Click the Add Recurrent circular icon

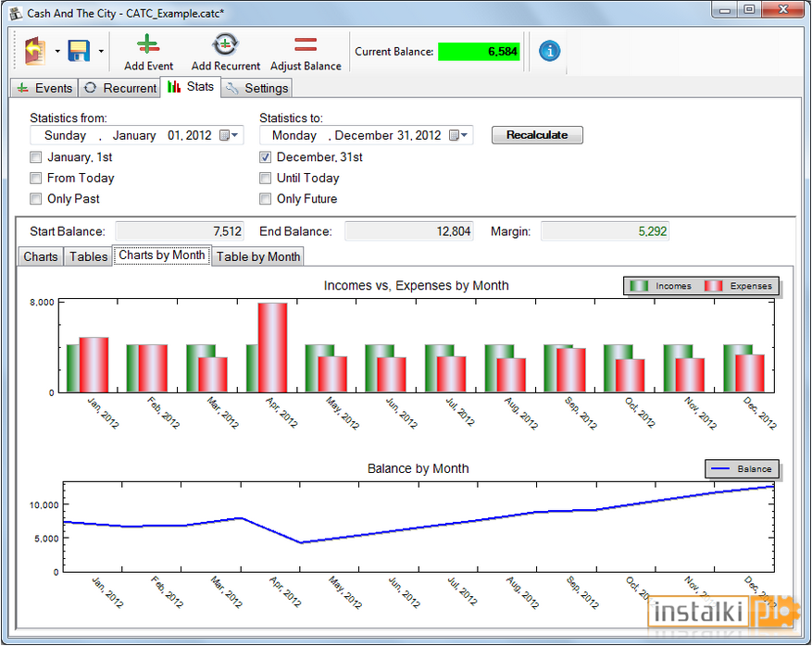(225, 44)
